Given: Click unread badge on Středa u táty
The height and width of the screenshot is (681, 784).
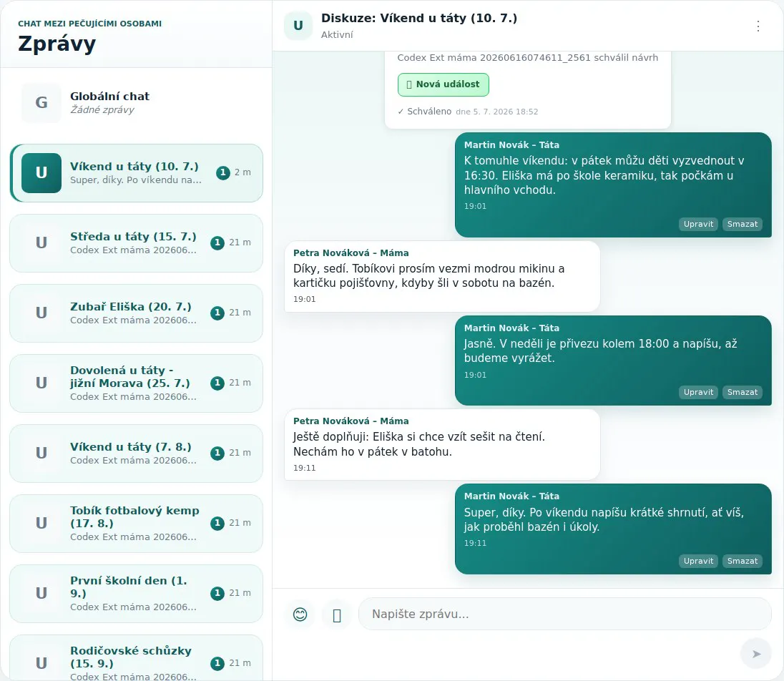Looking at the screenshot, I should 217,242.
